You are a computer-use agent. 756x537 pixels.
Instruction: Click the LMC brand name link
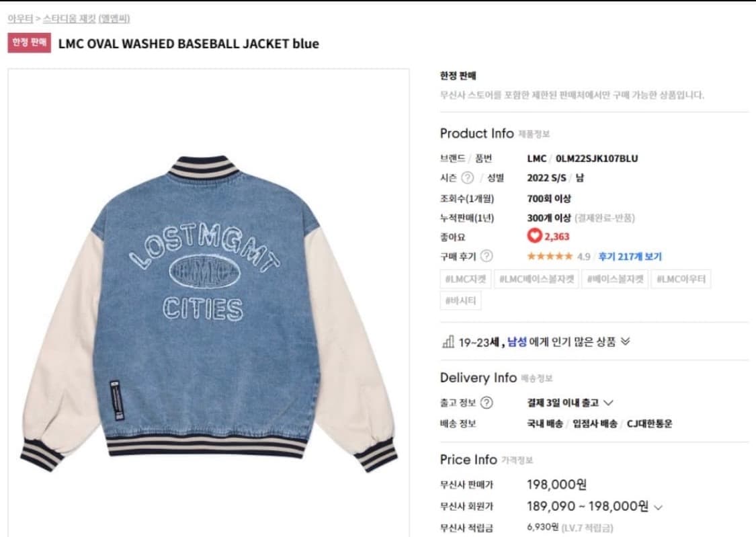537,159
